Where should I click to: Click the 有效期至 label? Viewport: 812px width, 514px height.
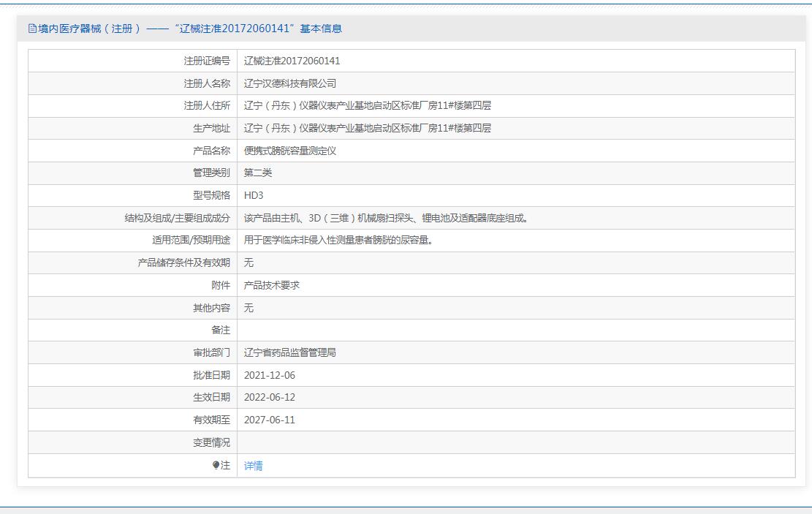211,420
